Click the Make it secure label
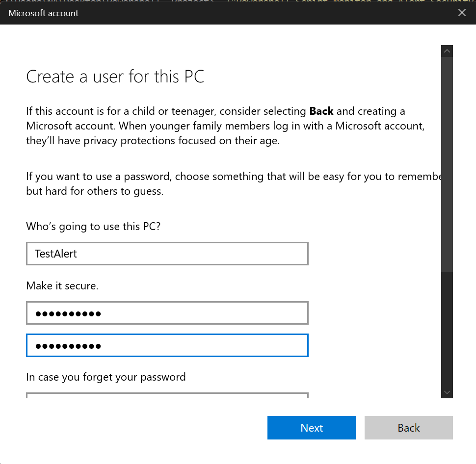This screenshot has width=476, height=464. click(x=62, y=285)
